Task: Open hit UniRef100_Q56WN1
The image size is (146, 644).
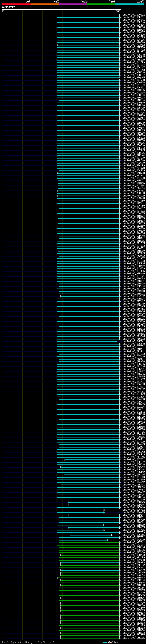Action: click(134, 20)
